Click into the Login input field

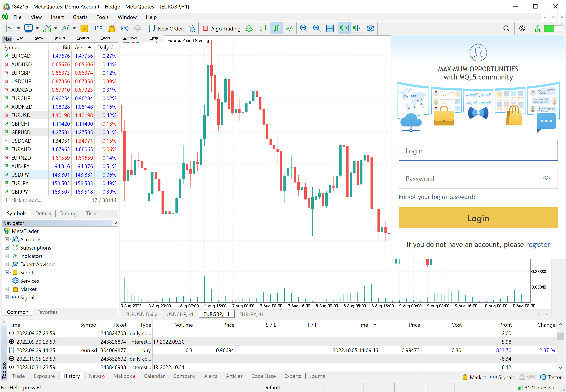coord(478,150)
